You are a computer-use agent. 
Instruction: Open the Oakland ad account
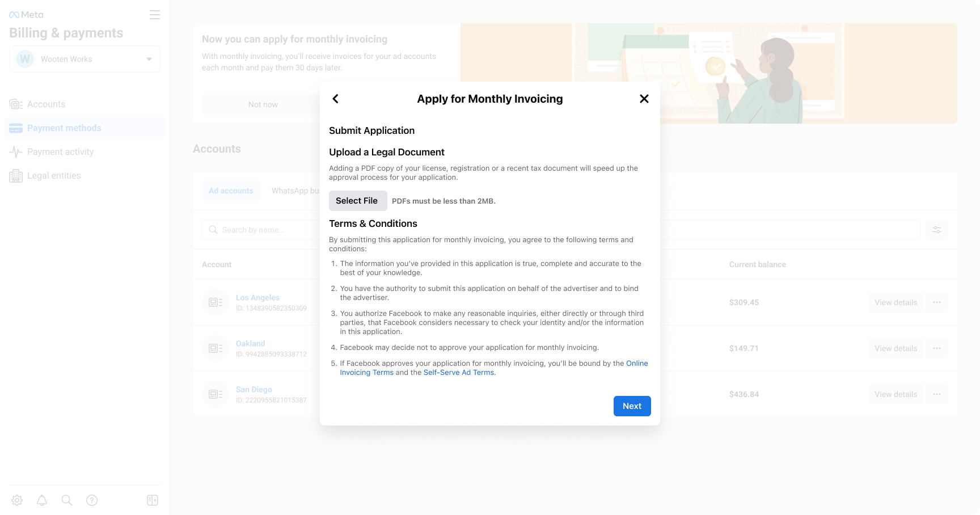251,344
